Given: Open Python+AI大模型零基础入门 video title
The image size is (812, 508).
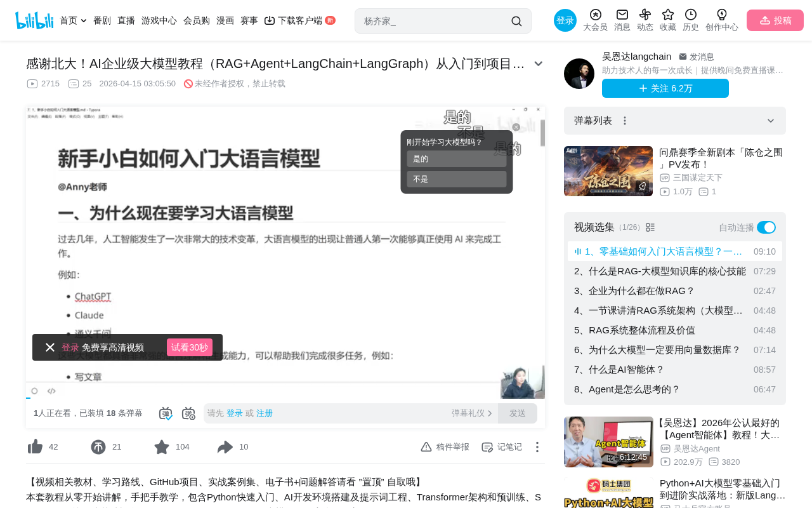Looking at the screenshot, I should (x=723, y=489).
